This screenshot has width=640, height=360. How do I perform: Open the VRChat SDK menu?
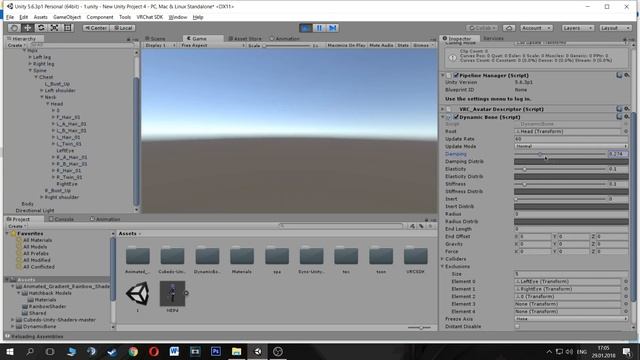click(149, 17)
